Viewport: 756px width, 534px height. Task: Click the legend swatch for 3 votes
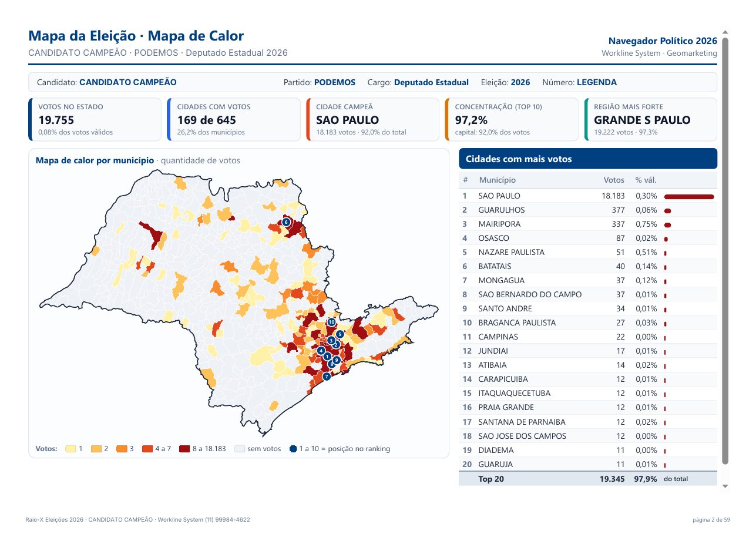tap(122, 449)
